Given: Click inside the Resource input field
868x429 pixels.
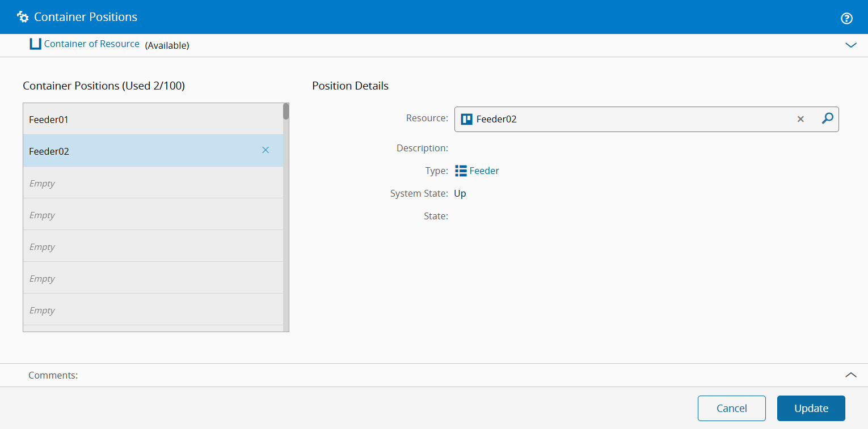Looking at the screenshot, I should (624, 119).
